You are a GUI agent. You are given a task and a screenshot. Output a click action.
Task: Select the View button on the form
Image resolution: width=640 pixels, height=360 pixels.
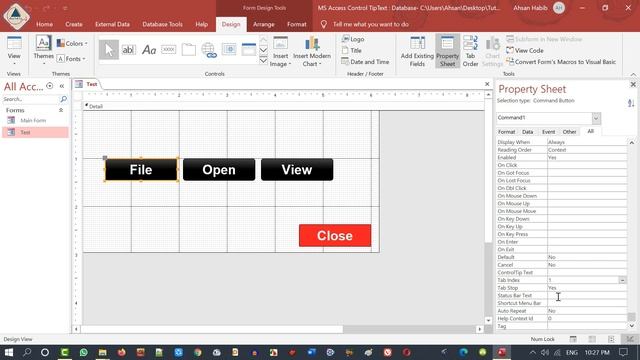point(297,170)
